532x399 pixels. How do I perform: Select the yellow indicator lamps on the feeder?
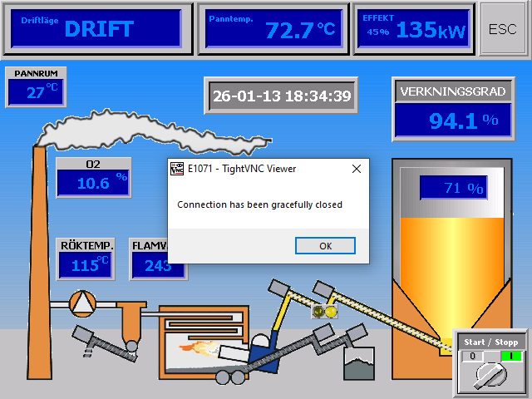(325, 312)
